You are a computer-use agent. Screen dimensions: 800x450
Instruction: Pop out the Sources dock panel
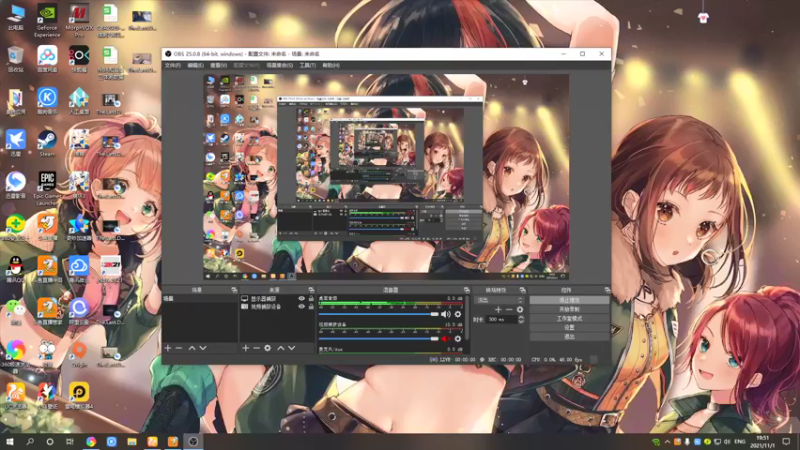(311, 290)
